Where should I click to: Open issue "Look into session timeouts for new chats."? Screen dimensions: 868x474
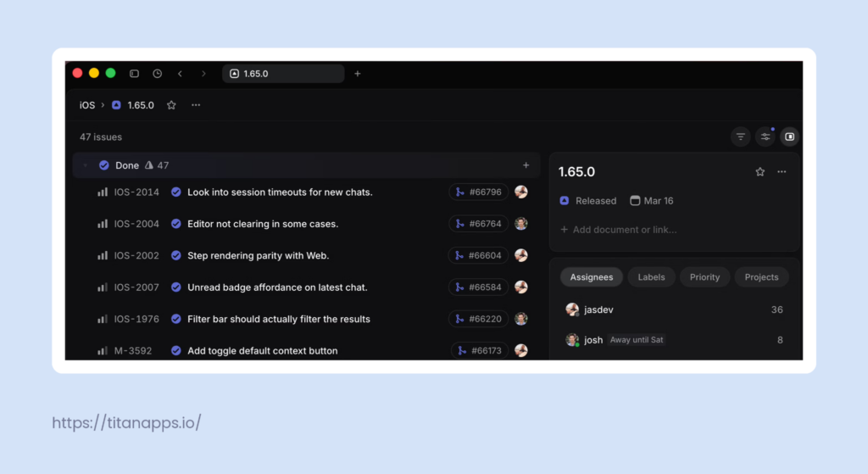(280, 192)
